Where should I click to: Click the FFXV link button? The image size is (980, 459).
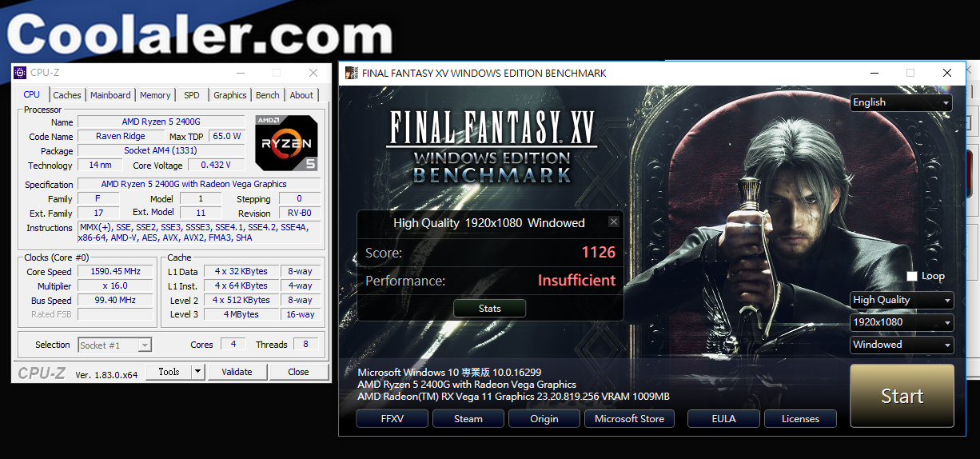392,419
